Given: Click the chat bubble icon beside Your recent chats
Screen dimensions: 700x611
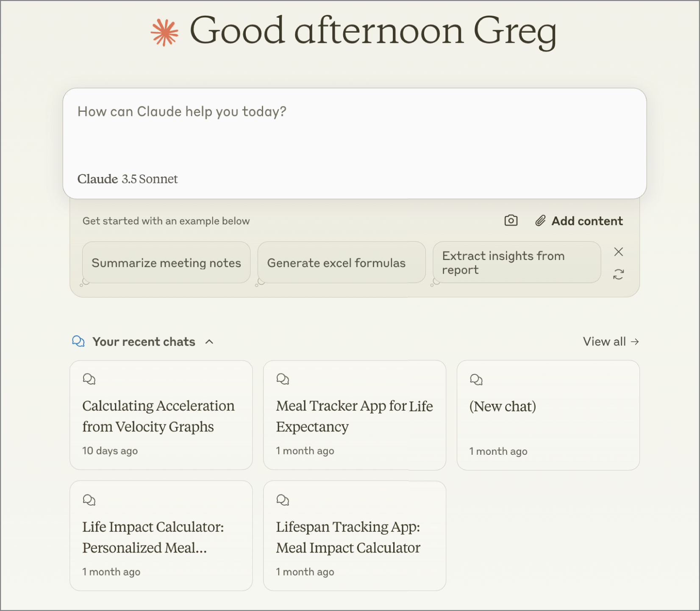Looking at the screenshot, I should [x=78, y=341].
